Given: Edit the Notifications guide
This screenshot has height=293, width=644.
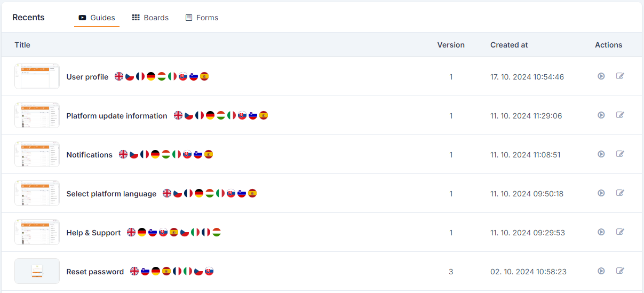Looking at the screenshot, I should pyautogui.click(x=620, y=154).
